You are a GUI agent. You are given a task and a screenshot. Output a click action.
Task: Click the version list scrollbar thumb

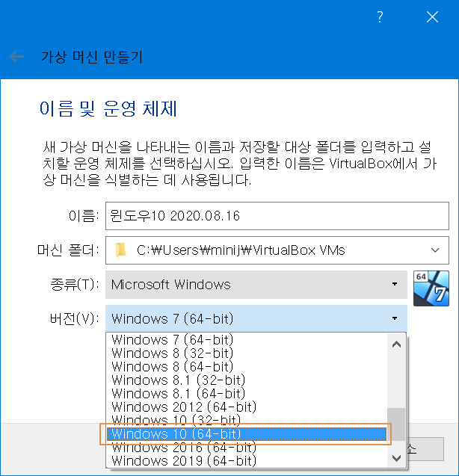(x=396, y=424)
